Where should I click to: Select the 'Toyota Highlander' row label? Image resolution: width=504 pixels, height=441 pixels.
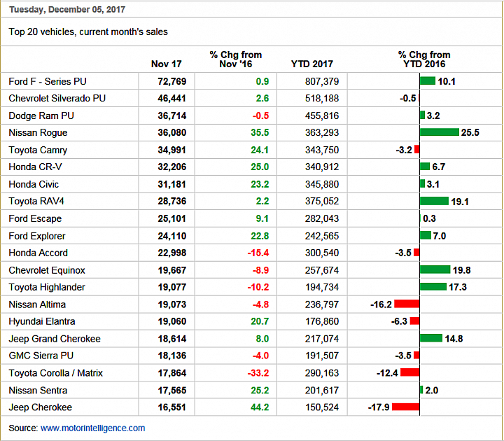pos(47,287)
